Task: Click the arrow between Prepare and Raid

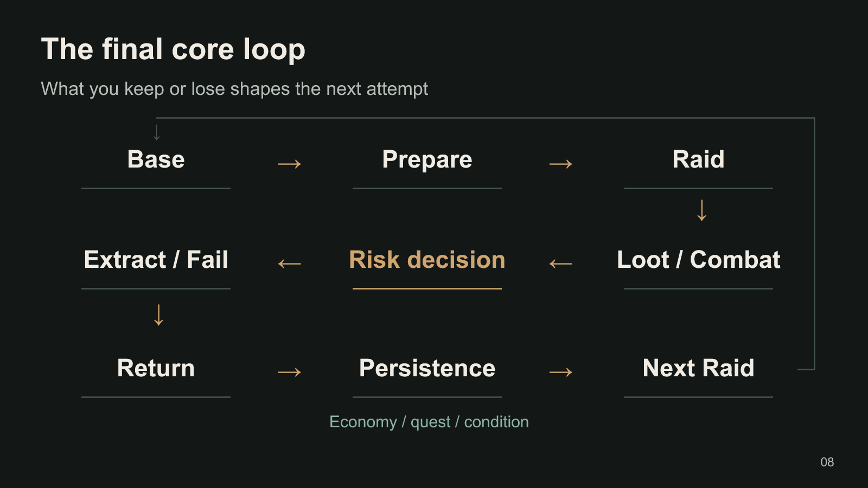Action: (x=561, y=164)
